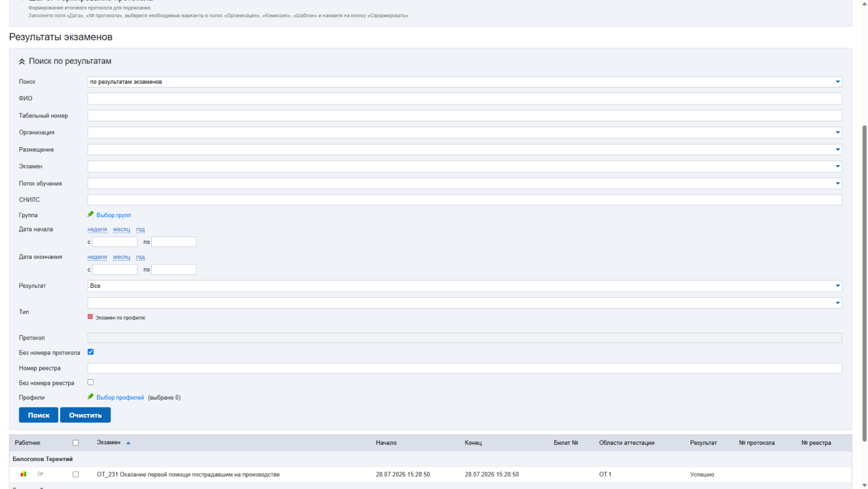Image resolution: width=868 pixels, height=489 pixels.
Task: Click the blue Поиск button
Action: (38, 415)
